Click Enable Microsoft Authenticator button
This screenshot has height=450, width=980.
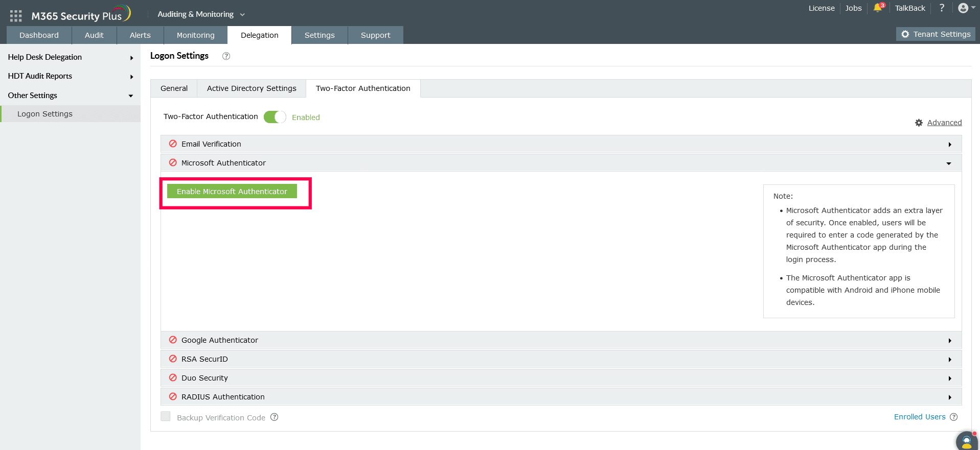[x=232, y=191]
